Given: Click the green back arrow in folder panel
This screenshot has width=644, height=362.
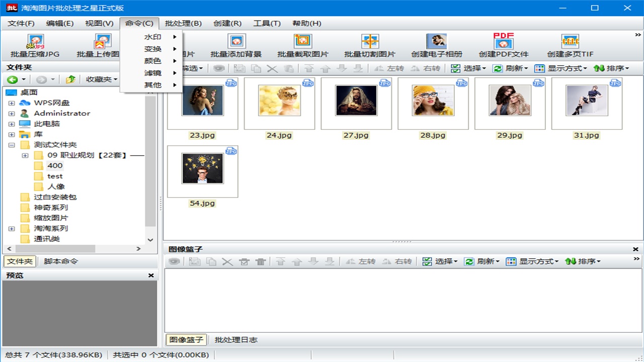Looking at the screenshot, I should (12, 79).
